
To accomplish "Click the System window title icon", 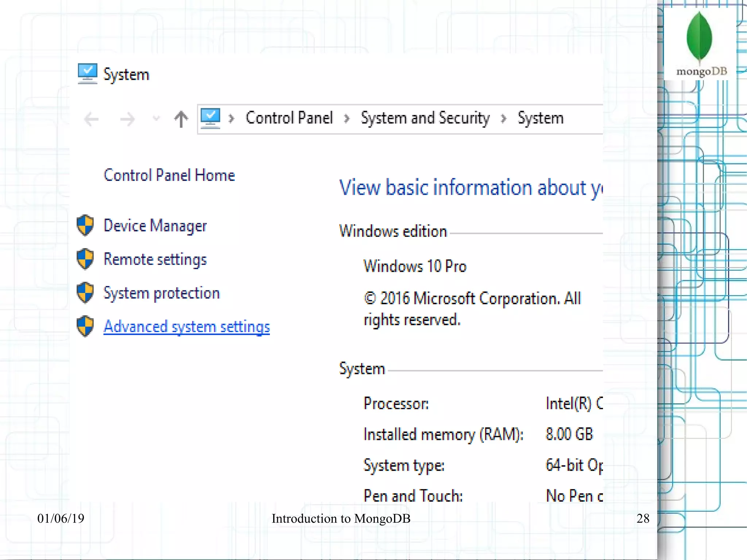I will (88, 74).
